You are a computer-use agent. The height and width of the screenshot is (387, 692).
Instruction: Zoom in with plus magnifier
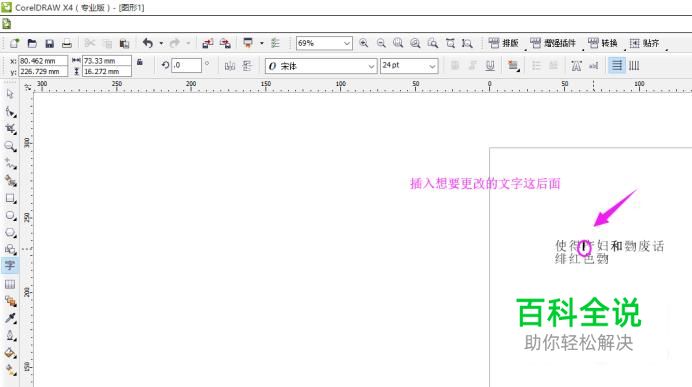click(x=364, y=43)
